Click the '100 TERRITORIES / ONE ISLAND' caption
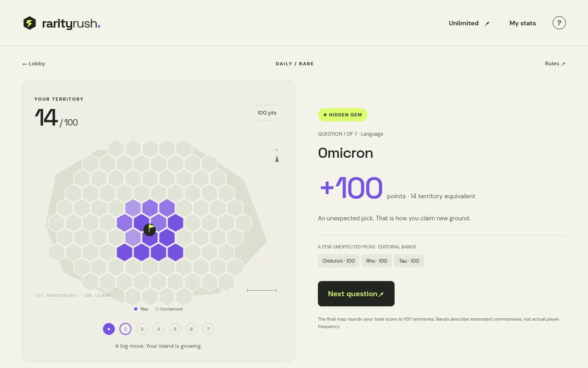Viewport: 588px width, 368px height. pyautogui.click(x=73, y=295)
